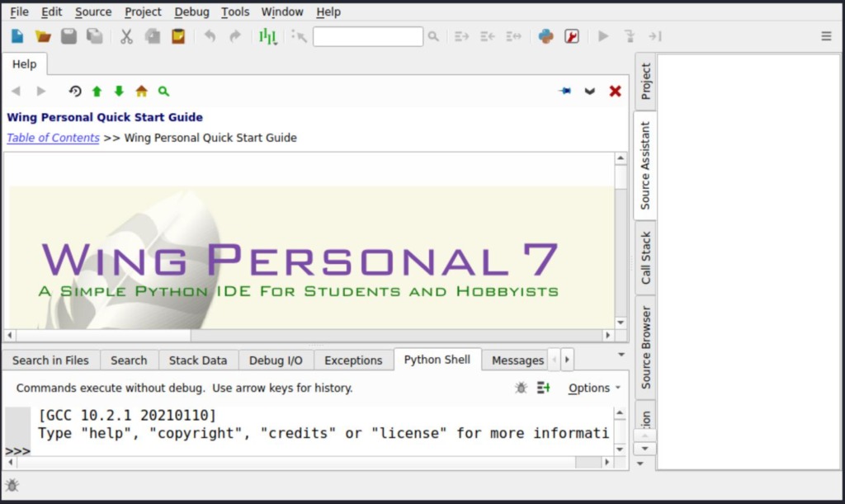Follow the Table of Contents link
Viewport: 845px width, 504px height.
[52, 138]
